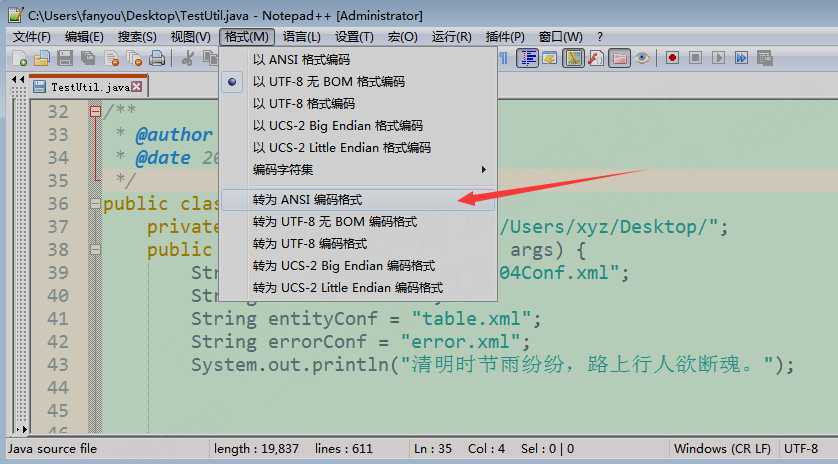Choose 转为 UTF-8 编码格式 entry
Screen dimensions: 838x464
(358, 243)
